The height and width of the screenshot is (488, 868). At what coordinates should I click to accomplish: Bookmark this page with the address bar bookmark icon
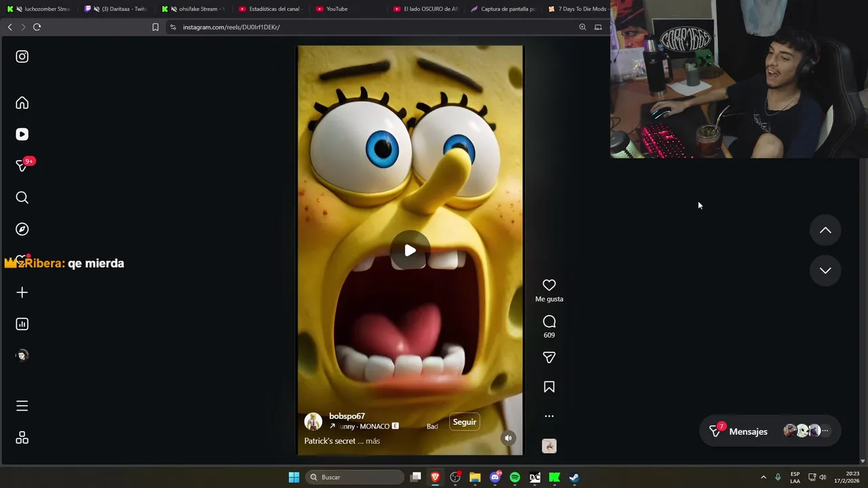click(x=155, y=27)
